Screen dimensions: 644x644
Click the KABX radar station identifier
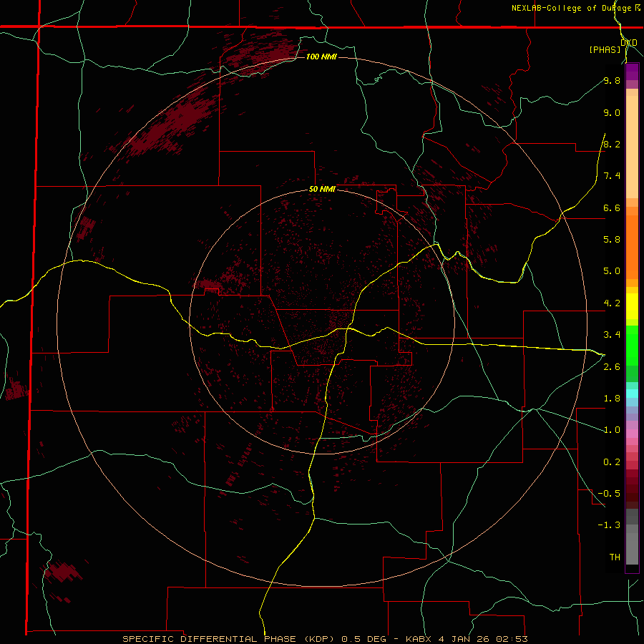click(x=419, y=639)
